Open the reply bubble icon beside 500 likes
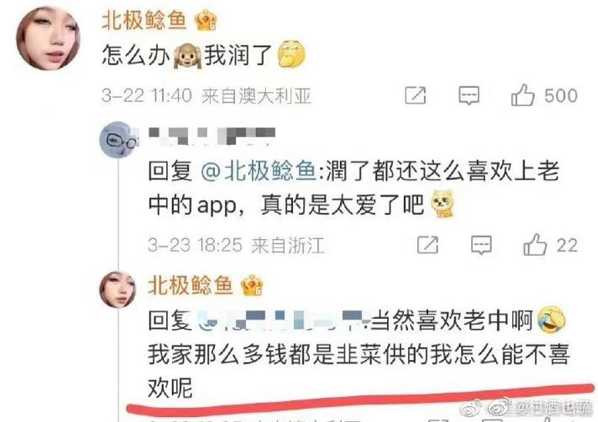Viewport: 598px width, 422px height. pyautogui.click(x=469, y=95)
